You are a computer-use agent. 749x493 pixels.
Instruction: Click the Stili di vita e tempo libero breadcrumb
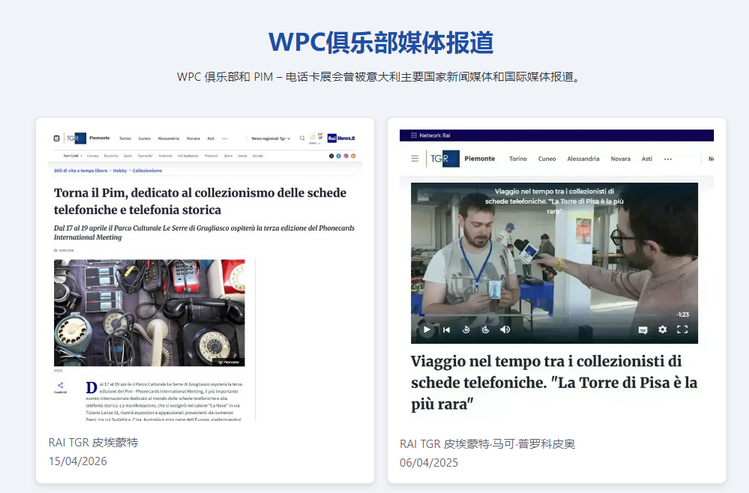(x=81, y=171)
